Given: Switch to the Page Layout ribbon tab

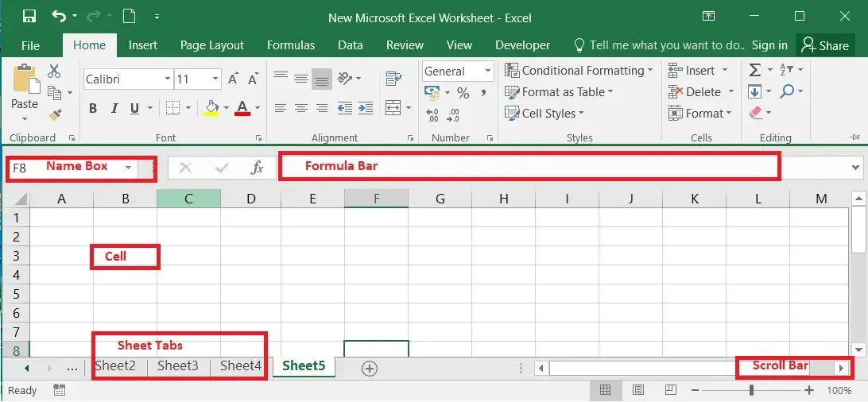Looking at the screenshot, I should (211, 45).
